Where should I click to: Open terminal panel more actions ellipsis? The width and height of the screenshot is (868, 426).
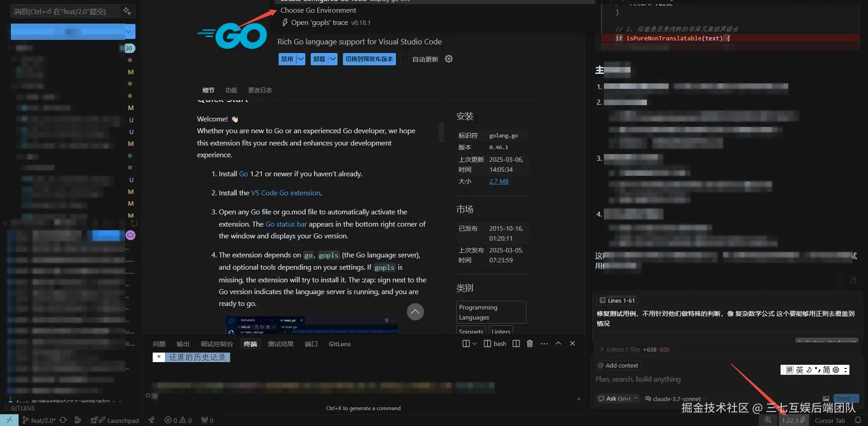click(544, 344)
